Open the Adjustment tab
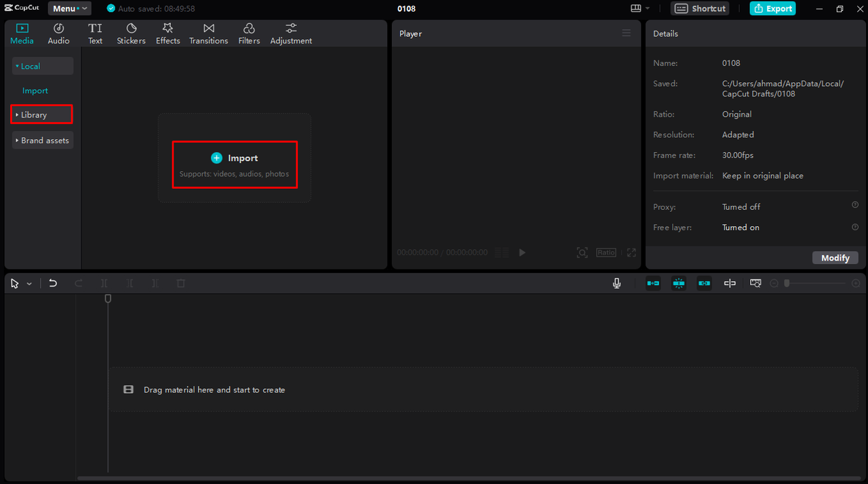Image resolution: width=868 pixels, height=484 pixels. pyautogui.click(x=291, y=34)
